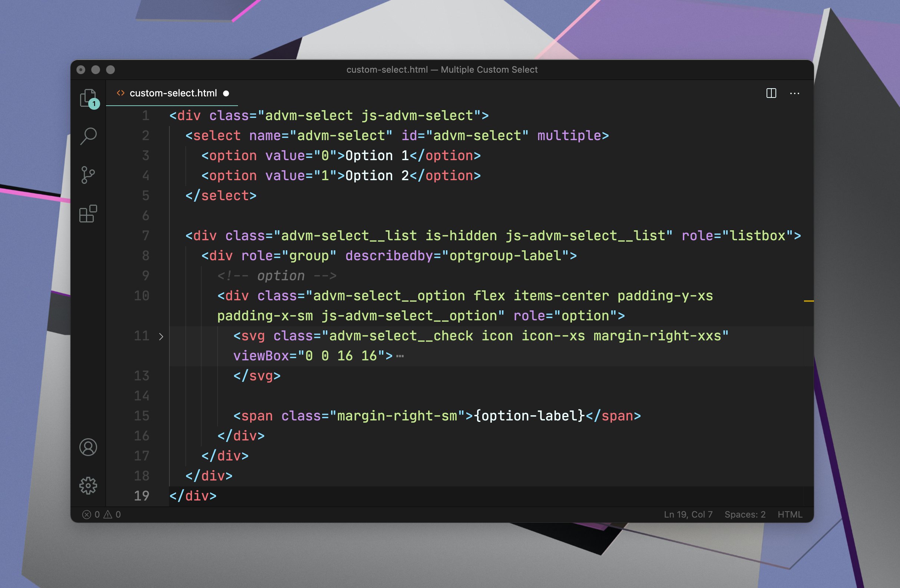The width and height of the screenshot is (900, 588).
Task: Change the HTML language mode
Action: pos(790,514)
